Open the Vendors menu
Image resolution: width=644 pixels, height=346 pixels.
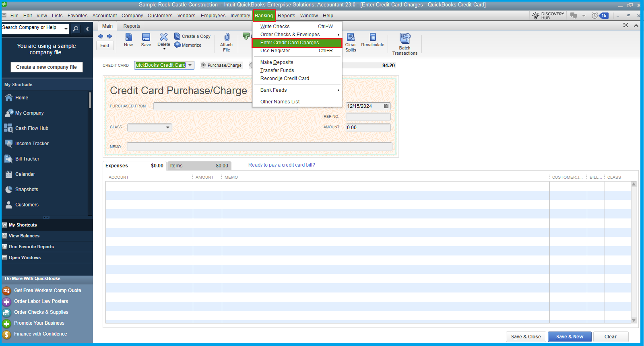click(x=186, y=16)
